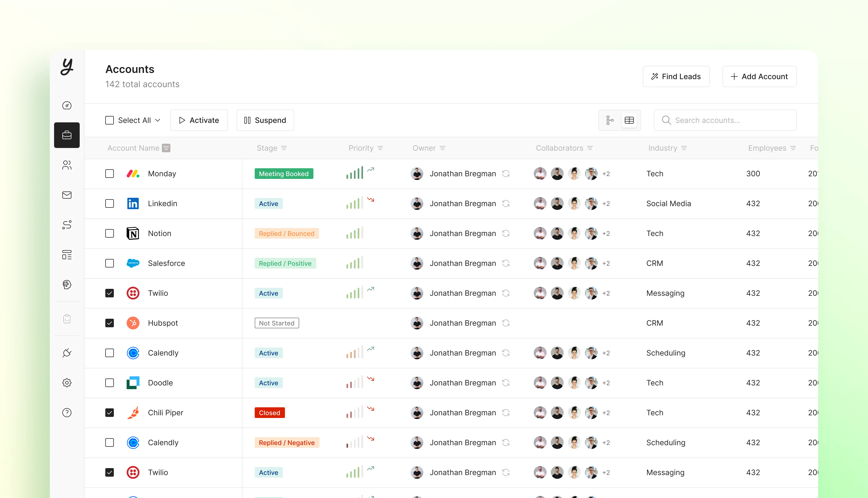
Task: Open the Stage column filter
Action: (x=284, y=148)
